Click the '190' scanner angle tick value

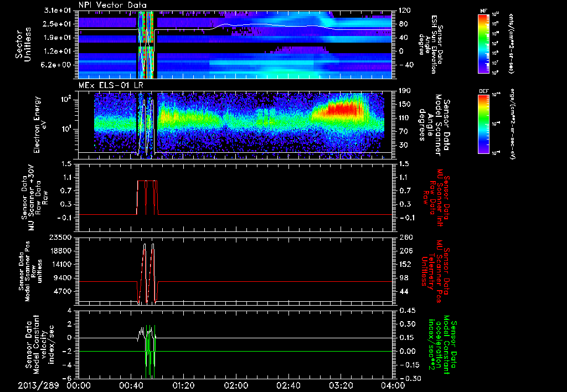(405, 91)
